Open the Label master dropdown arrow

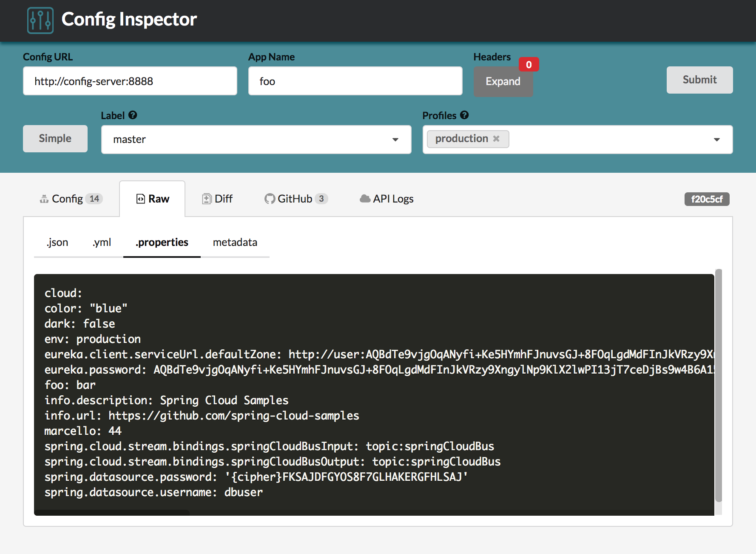(395, 140)
